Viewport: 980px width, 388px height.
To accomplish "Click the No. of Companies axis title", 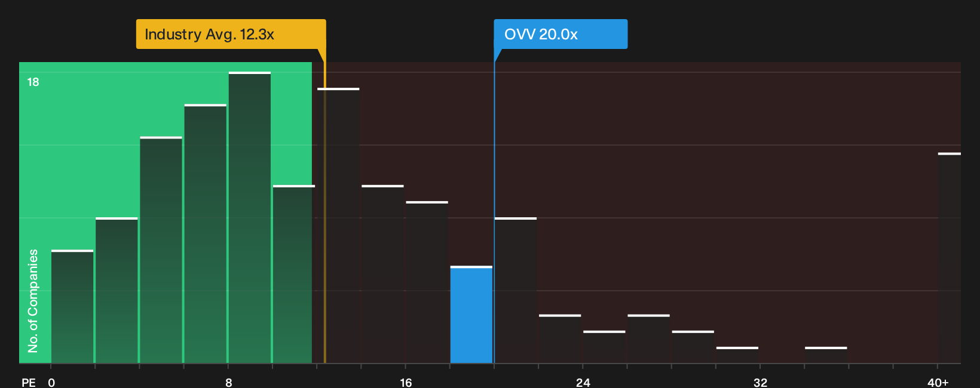I will (x=33, y=300).
